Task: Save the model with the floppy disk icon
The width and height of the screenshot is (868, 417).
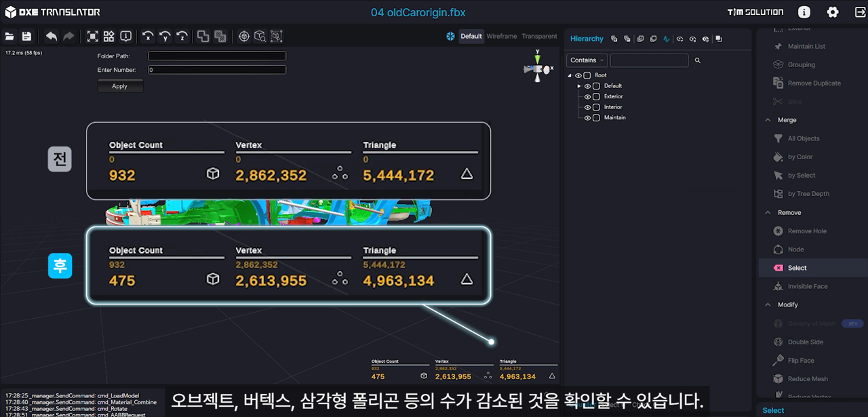Action: pos(26,37)
